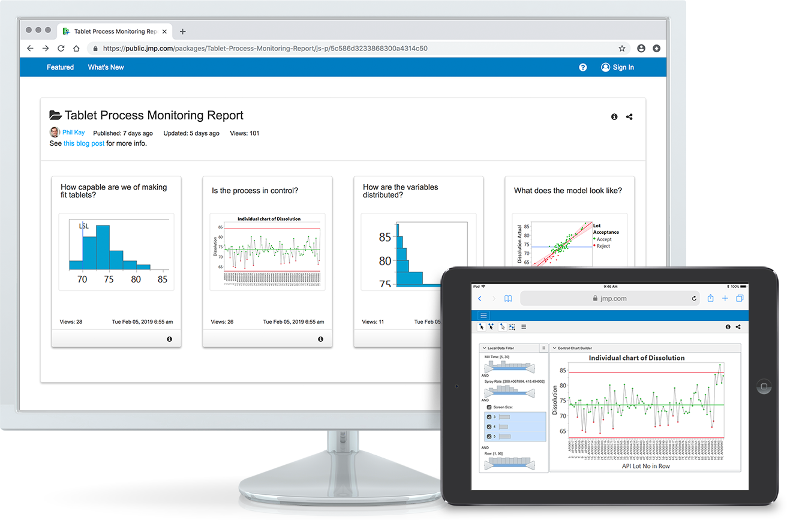Open bookmarks in iPad Safari
The width and height of the screenshot is (787, 532).
tap(508, 298)
